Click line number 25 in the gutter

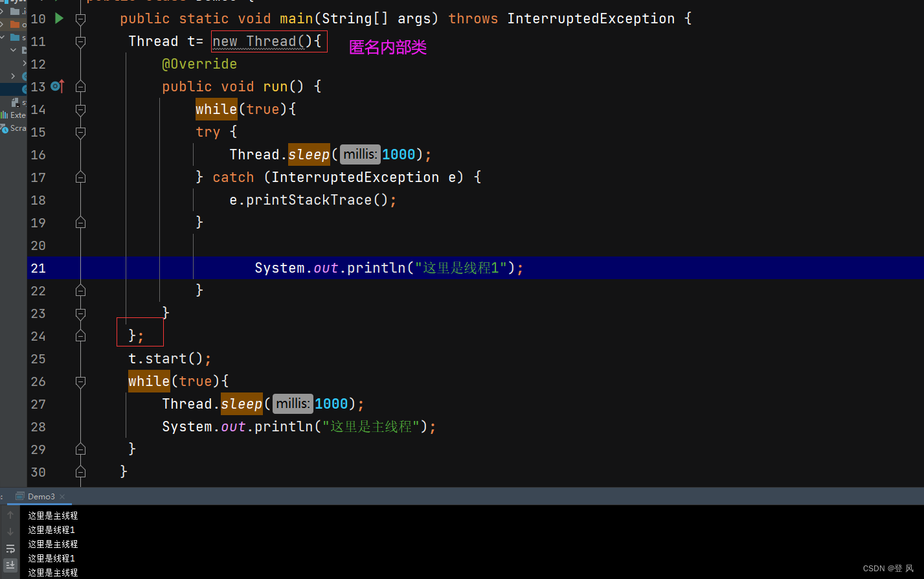point(38,359)
